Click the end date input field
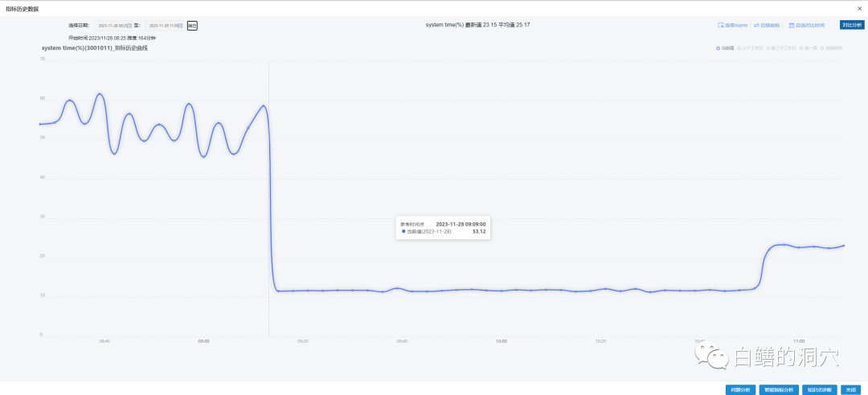Image resolution: width=868 pixels, height=395 pixels. [162, 26]
